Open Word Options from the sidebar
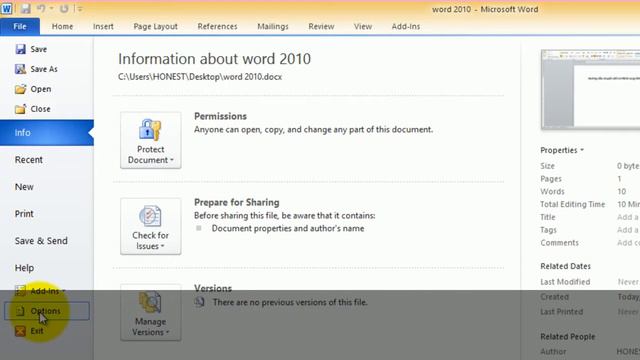640x360 pixels. 47,311
